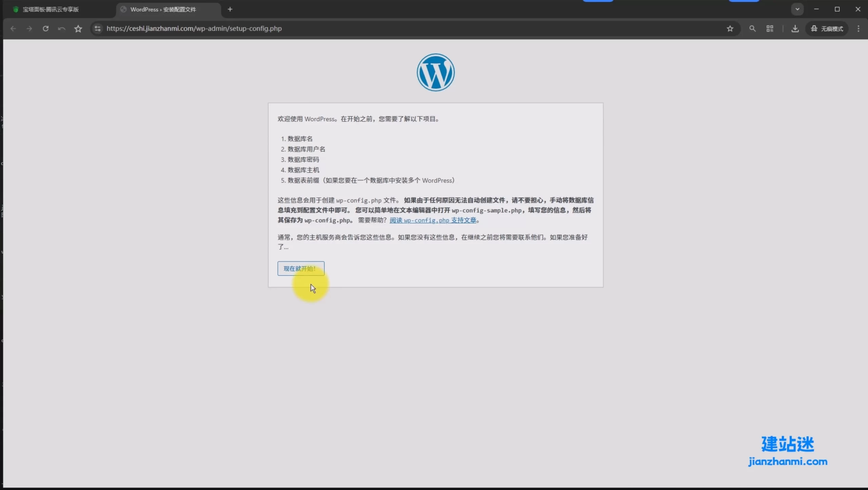Expand the tab search dropdown chevron
The height and width of the screenshot is (490, 868).
(x=797, y=9)
